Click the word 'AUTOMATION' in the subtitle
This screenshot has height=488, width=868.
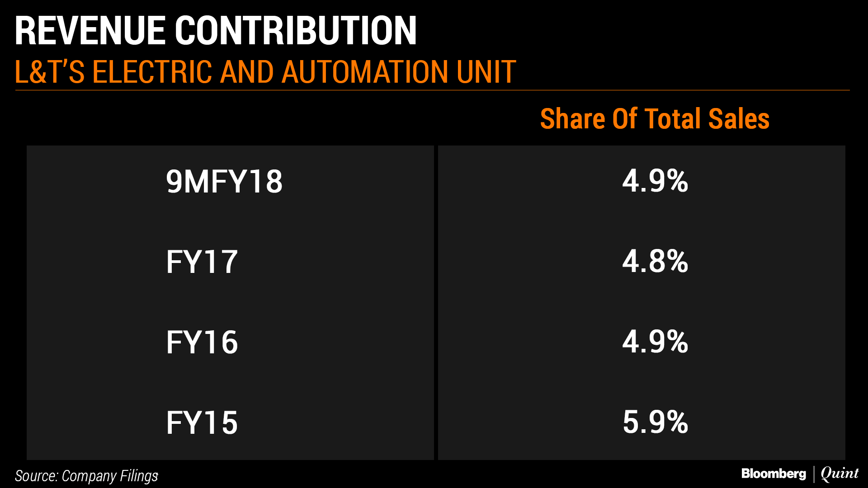[366, 72]
